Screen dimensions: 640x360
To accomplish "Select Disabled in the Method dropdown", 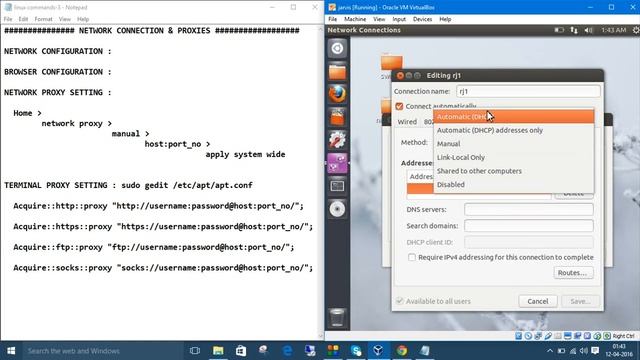I will (x=513, y=184).
